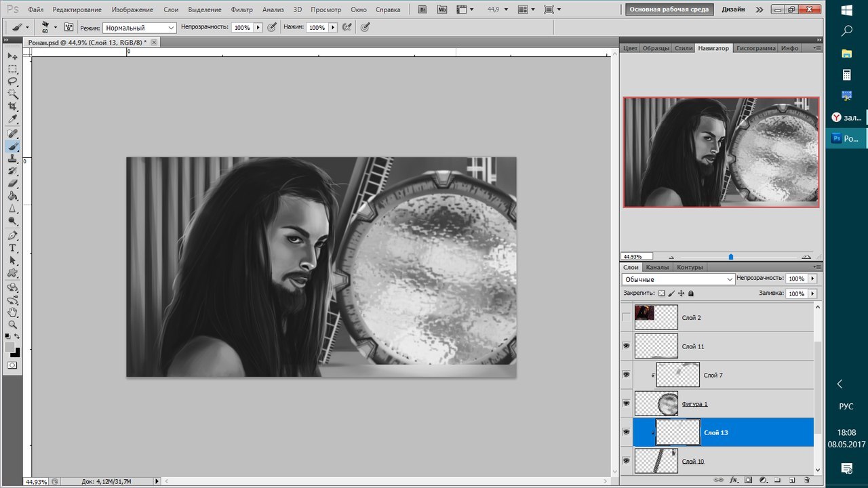This screenshot has width=868, height=488.
Task: Select the Crop tool
Action: point(12,106)
